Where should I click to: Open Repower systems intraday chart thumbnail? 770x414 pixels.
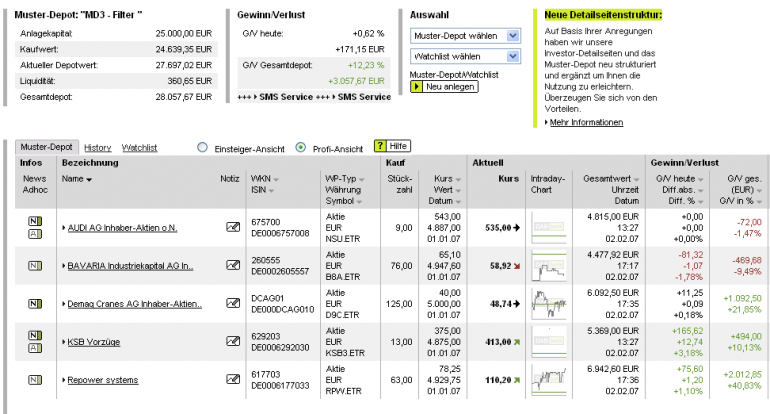549,380
